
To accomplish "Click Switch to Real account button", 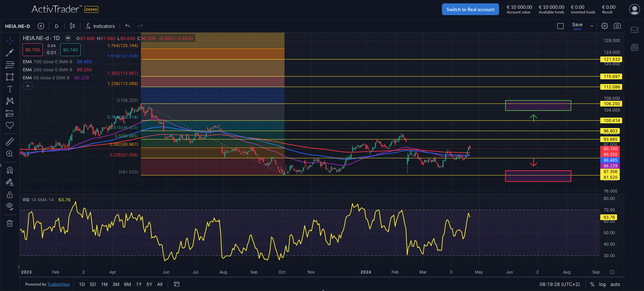I will (x=470, y=9).
